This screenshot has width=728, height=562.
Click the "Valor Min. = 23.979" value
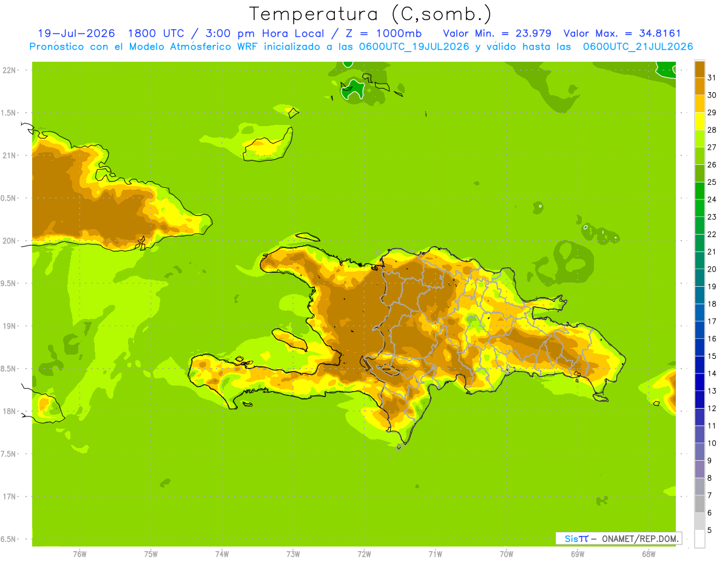(x=497, y=33)
